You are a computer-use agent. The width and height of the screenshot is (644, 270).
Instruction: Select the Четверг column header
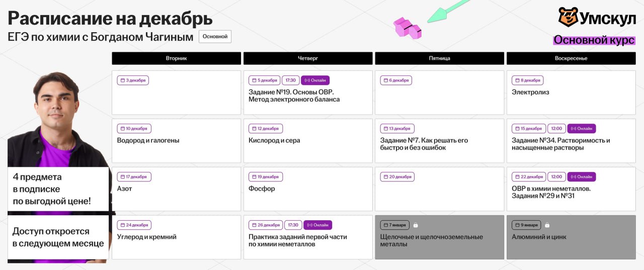point(308,58)
